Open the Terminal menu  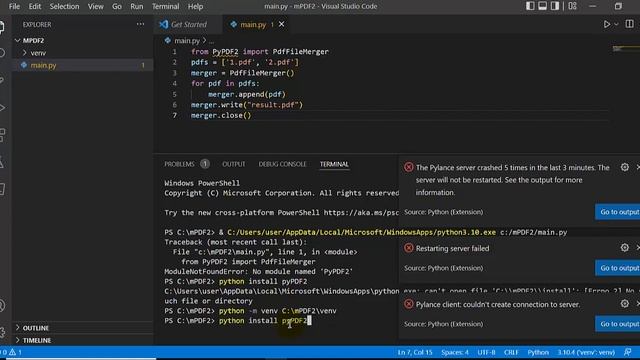165,7
